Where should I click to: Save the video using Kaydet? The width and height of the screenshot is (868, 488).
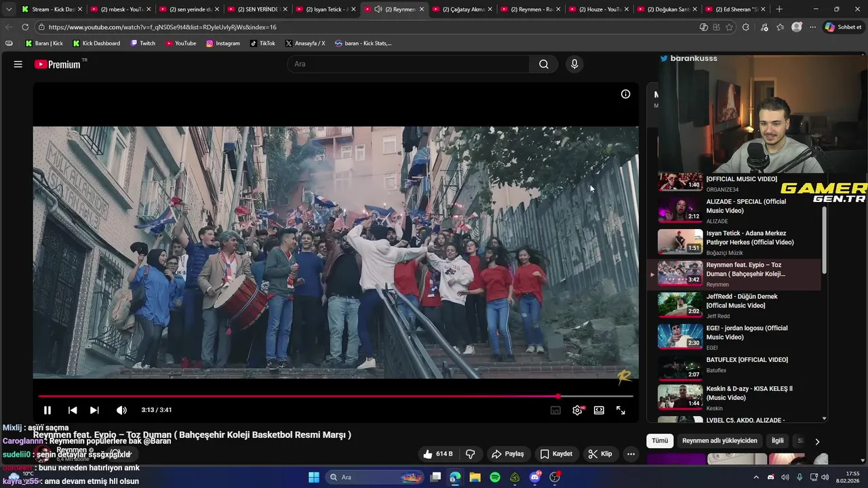point(556,454)
